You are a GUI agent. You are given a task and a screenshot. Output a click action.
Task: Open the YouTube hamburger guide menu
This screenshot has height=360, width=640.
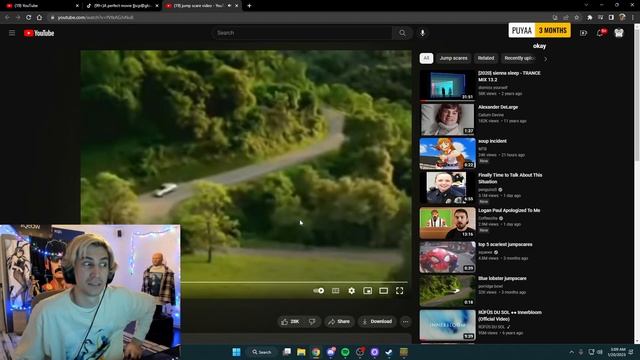(12, 33)
